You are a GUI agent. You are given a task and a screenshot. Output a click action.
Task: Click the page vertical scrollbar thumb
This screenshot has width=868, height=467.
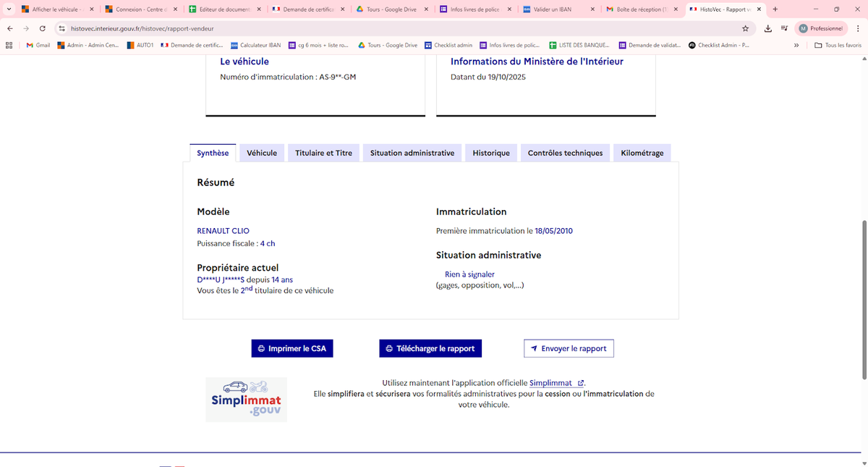click(x=863, y=299)
